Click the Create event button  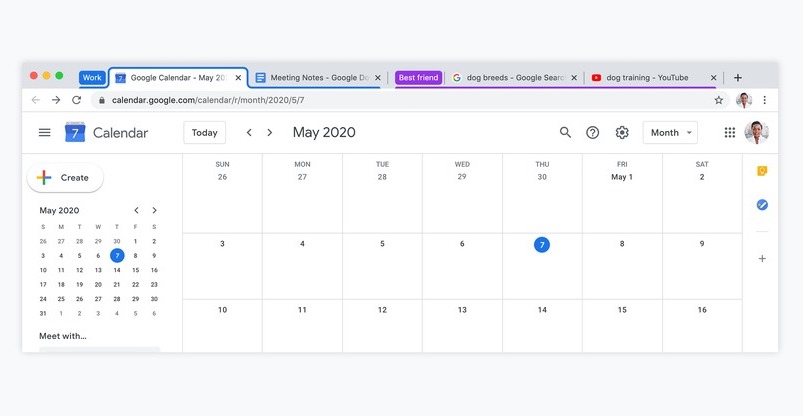point(65,177)
